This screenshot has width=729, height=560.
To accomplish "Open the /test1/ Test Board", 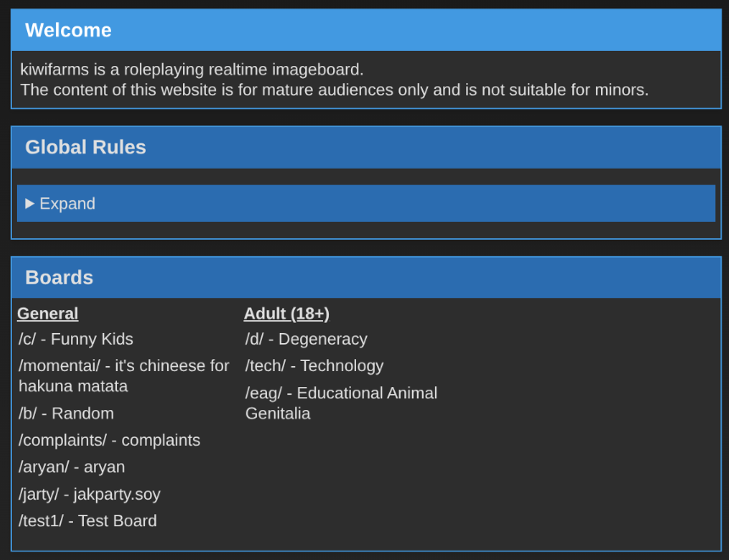I will point(88,522).
